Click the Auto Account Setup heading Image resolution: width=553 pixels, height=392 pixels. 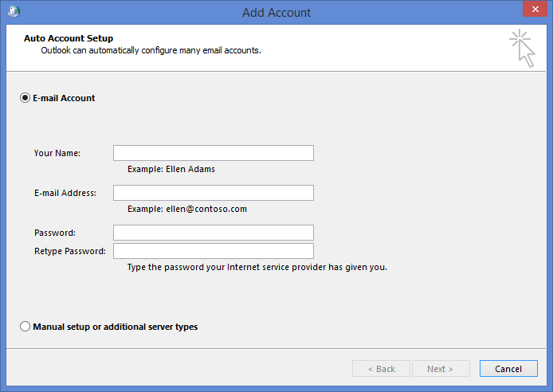pyautogui.click(x=69, y=38)
